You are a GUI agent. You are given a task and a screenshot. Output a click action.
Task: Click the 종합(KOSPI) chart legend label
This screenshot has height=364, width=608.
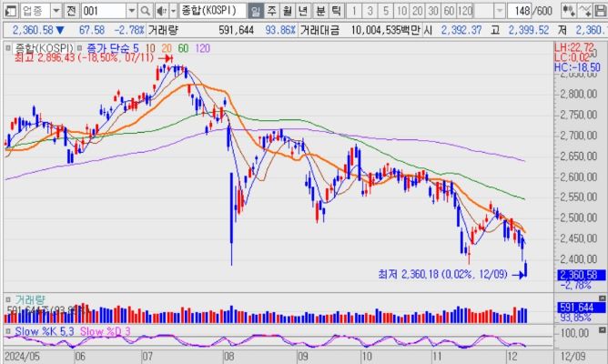pyautogui.click(x=43, y=48)
